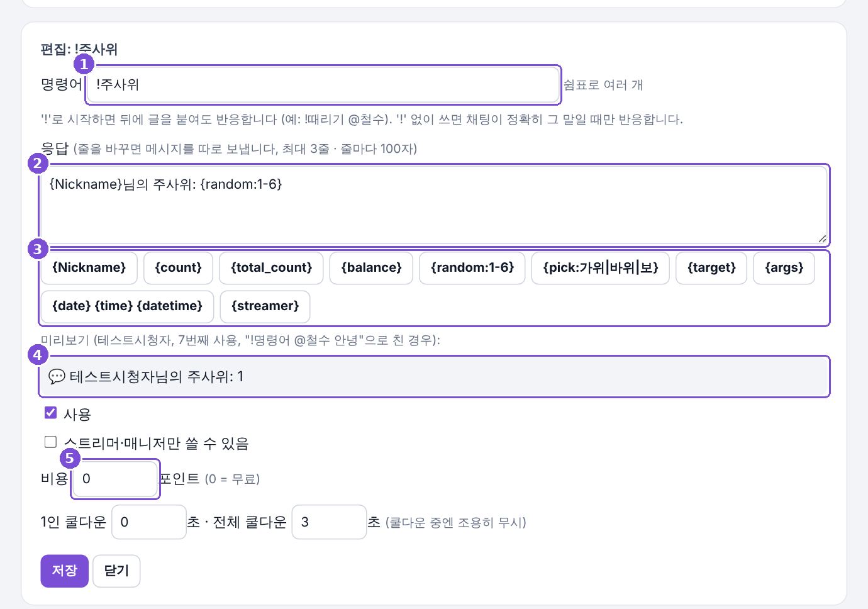Insert the {args} placeholder chip
This screenshot has width=868, height=609.
784,268
